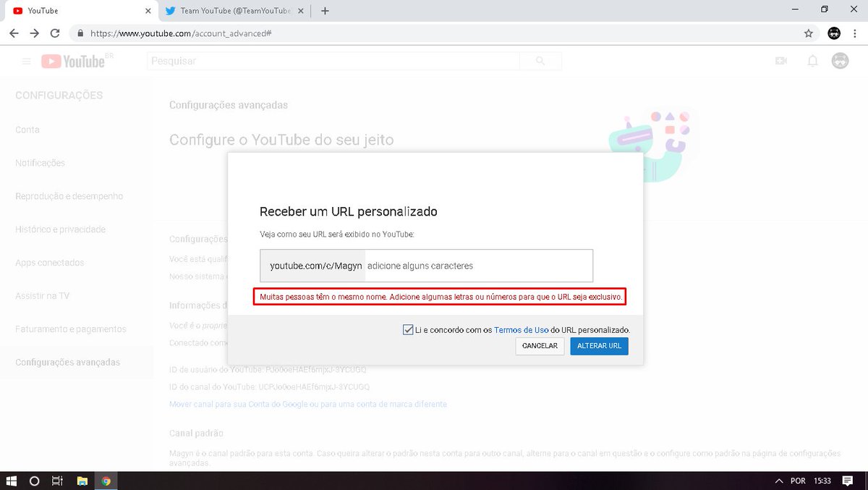Open Task View in the taskbar
868x490 pixels.
57,481
